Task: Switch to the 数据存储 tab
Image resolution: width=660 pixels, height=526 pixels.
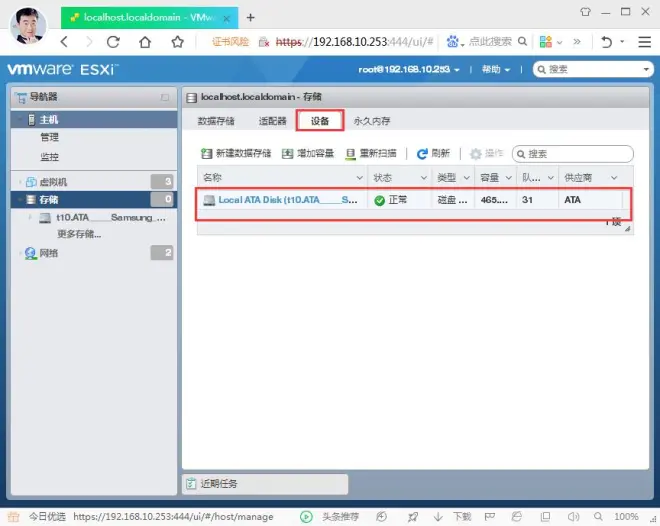Action: coord(216,121)
